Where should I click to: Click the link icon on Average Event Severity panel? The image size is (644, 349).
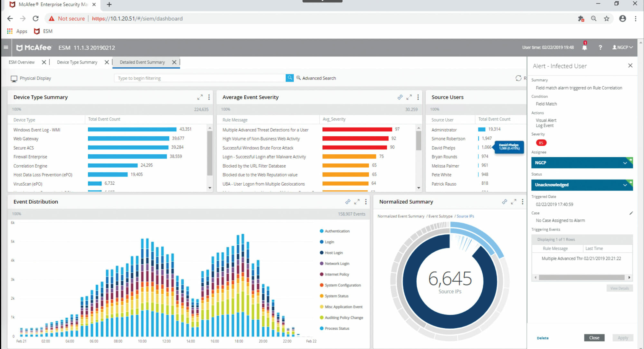tap(400, 97)
